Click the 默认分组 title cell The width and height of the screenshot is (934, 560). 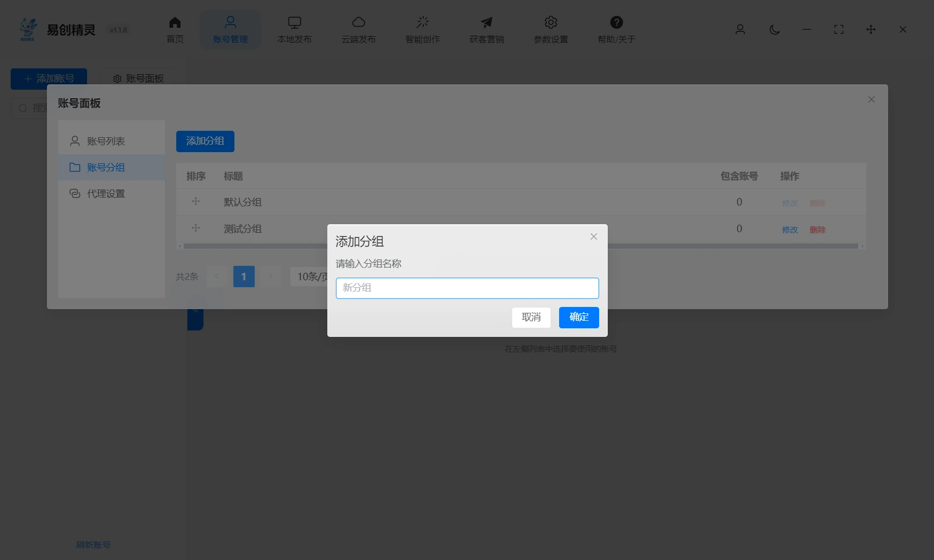click(x=242, y=202)
